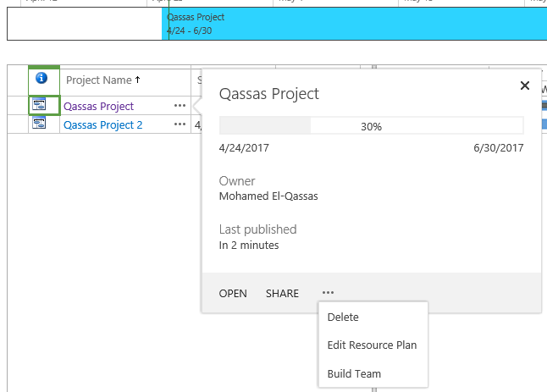Click OPEN in the callout footer
This screenshot has height=392, width=547.
[x=233, y=294]
